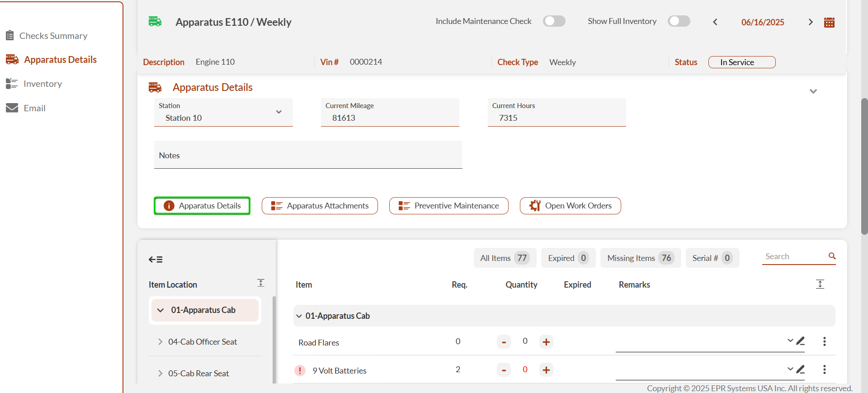
Task: Open the Open Work Orders button
Action: click(570, 206)
